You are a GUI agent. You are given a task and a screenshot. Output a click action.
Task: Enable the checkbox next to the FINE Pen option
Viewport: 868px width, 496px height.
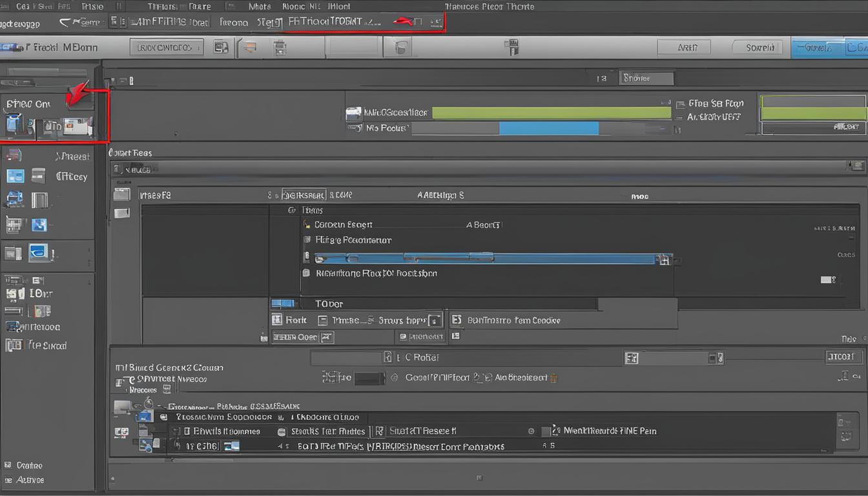click(x=544, y=431)
